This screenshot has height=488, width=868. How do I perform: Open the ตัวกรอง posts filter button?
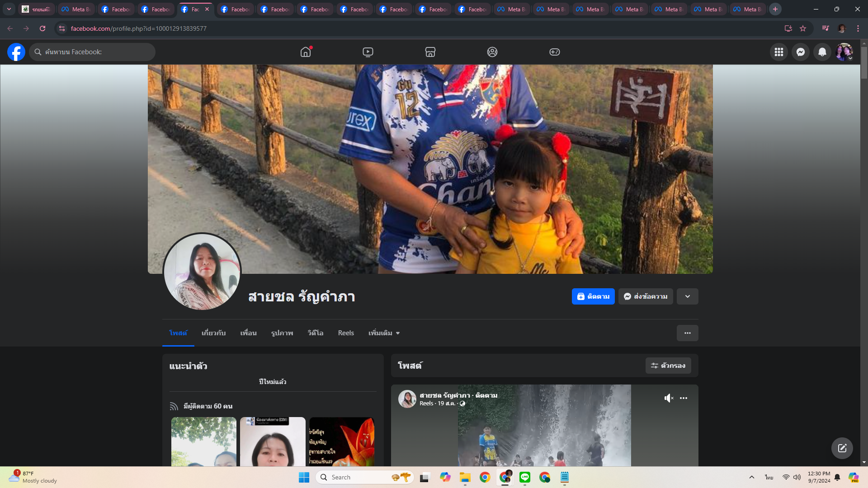point(668,366)
